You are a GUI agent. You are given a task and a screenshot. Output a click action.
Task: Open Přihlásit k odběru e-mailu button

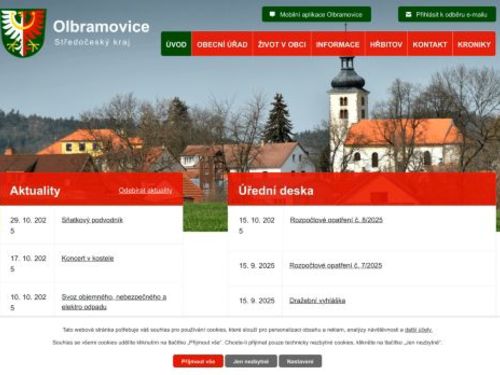[x=447, y=14]
